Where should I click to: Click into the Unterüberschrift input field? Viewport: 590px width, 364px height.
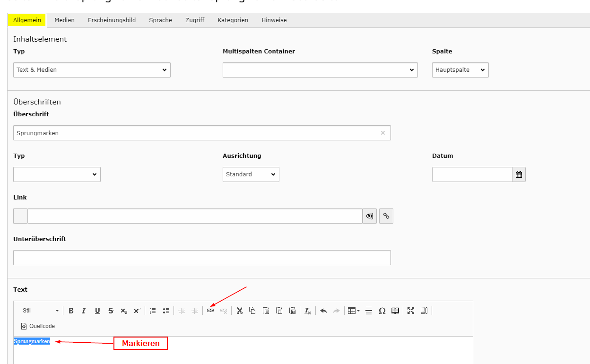[202, 258]
